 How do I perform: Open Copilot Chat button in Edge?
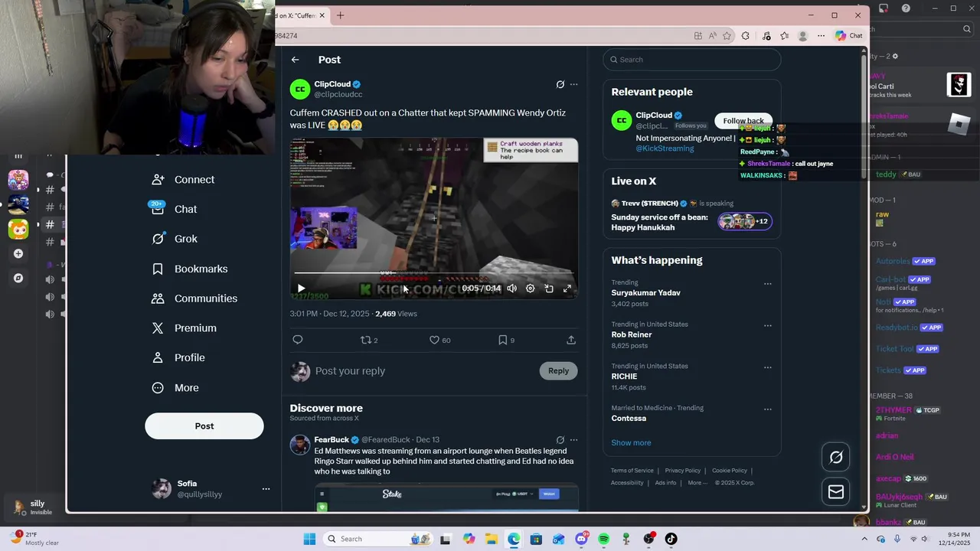pos(849,36)
